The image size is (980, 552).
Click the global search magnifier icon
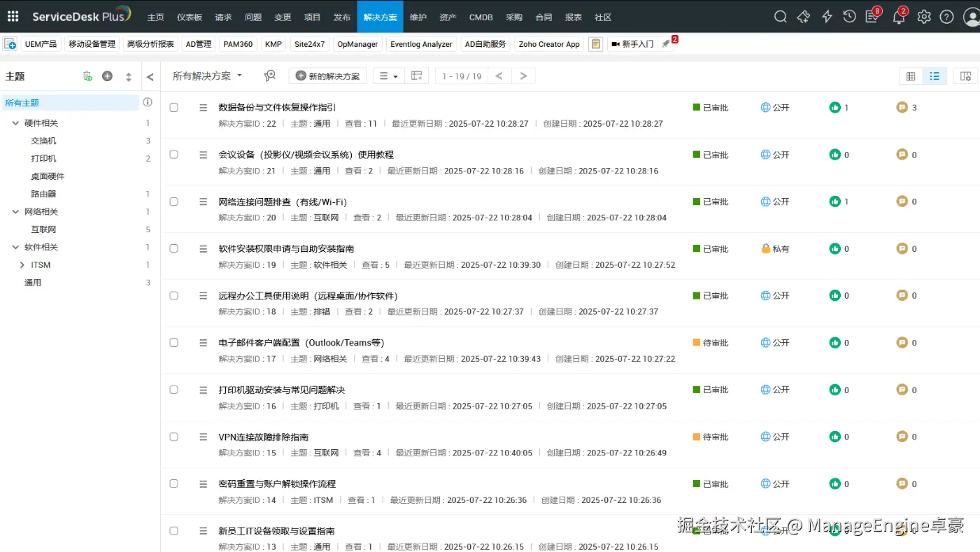coord(781,17)
